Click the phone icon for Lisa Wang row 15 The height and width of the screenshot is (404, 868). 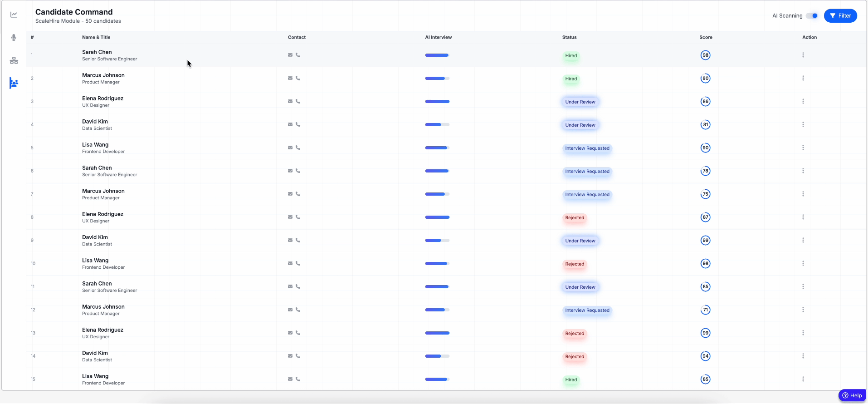(x=298, y=379)
